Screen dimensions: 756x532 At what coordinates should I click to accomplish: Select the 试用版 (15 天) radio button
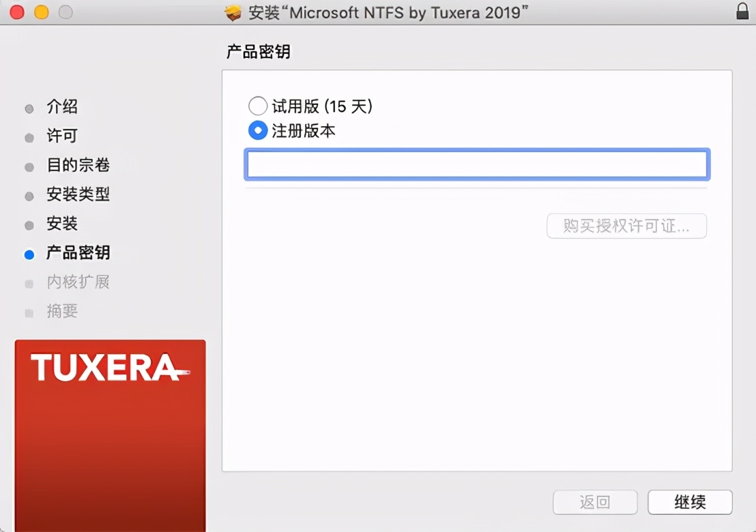point(258,106)
